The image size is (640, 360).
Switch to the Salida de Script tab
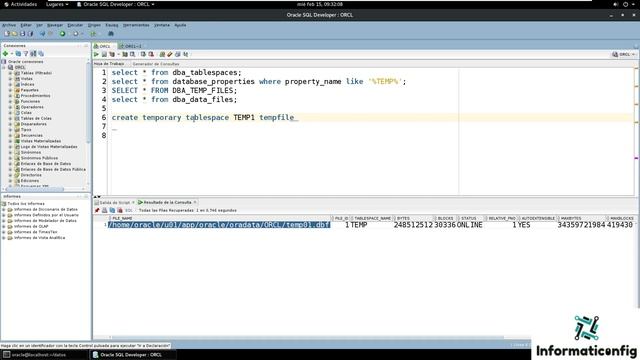pos(115,202)
